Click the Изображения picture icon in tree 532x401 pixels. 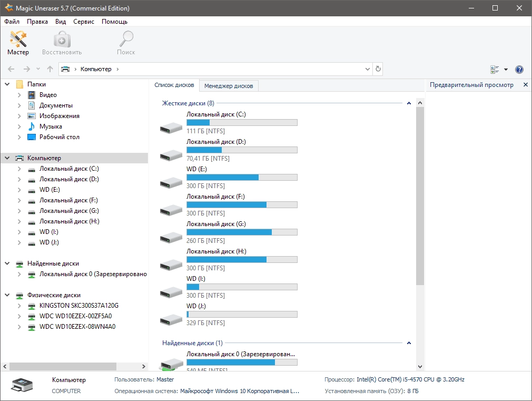click(32, 116)
